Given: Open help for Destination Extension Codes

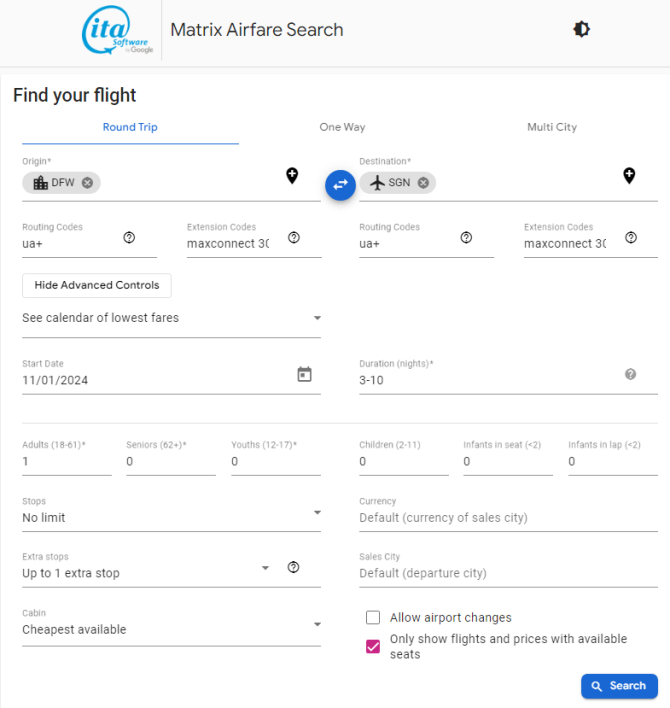Looking at the screenshot, I should [631, 237].
